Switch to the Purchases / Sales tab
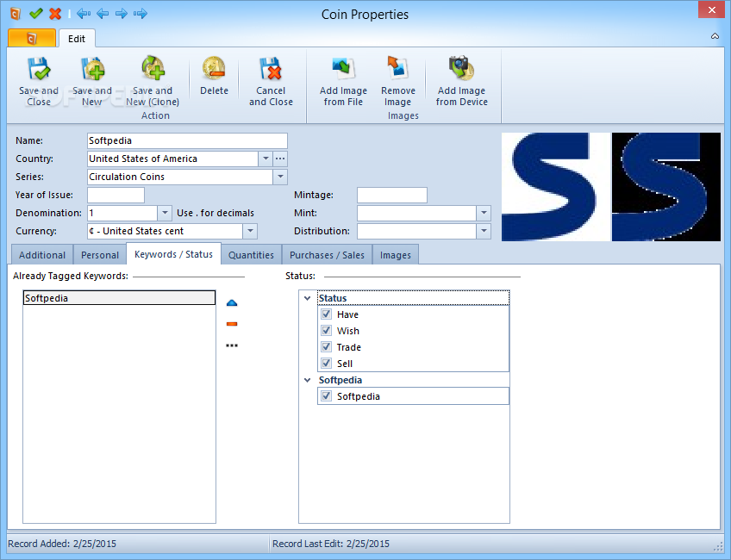 pos(327,255)
